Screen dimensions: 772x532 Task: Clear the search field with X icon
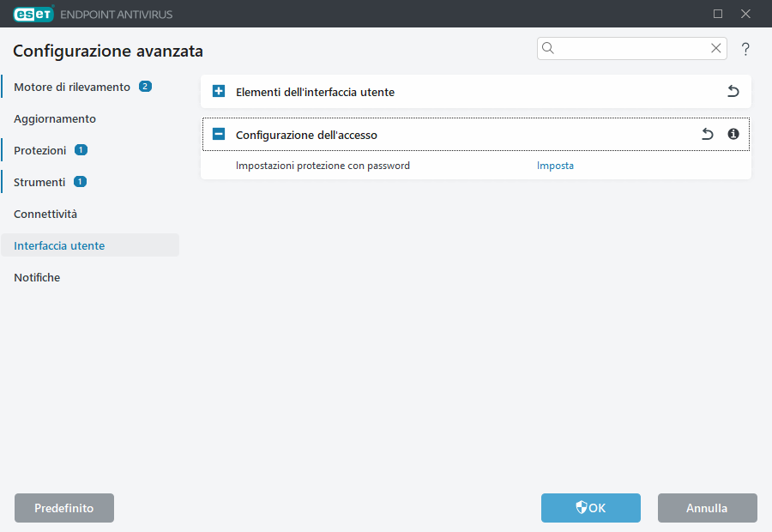tap(715, 49)
